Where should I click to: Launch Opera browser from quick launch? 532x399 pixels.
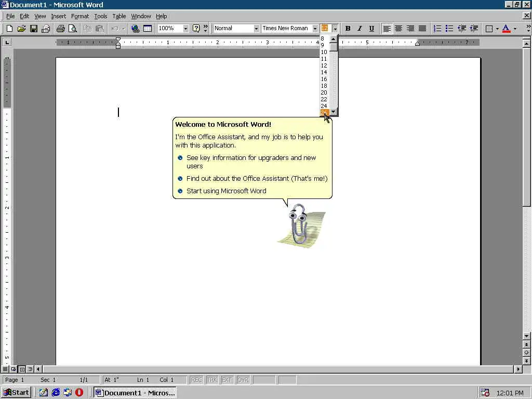coord(79,393)
